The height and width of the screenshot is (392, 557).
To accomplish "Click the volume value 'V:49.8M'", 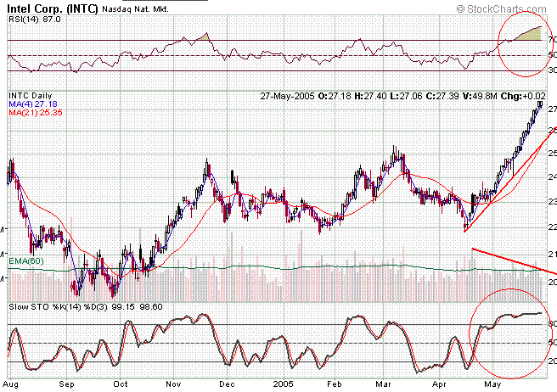I will (x=480, y=96).
